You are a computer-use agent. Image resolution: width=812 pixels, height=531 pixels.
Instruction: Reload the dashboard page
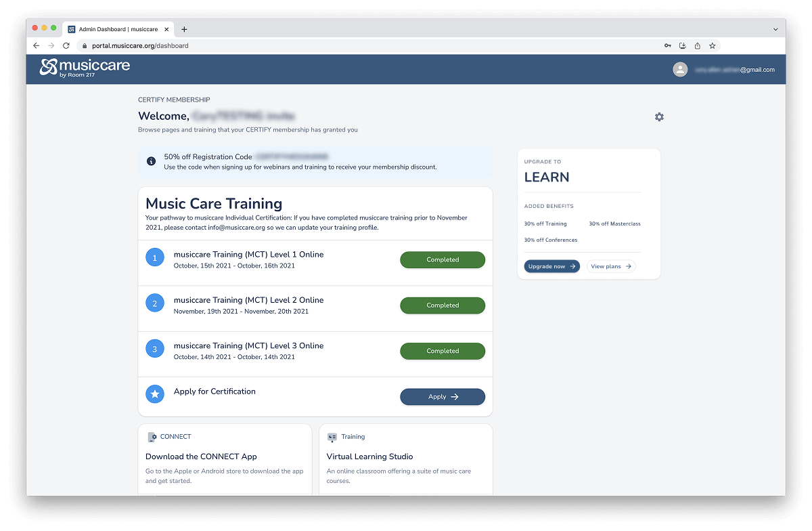point(66,45)
